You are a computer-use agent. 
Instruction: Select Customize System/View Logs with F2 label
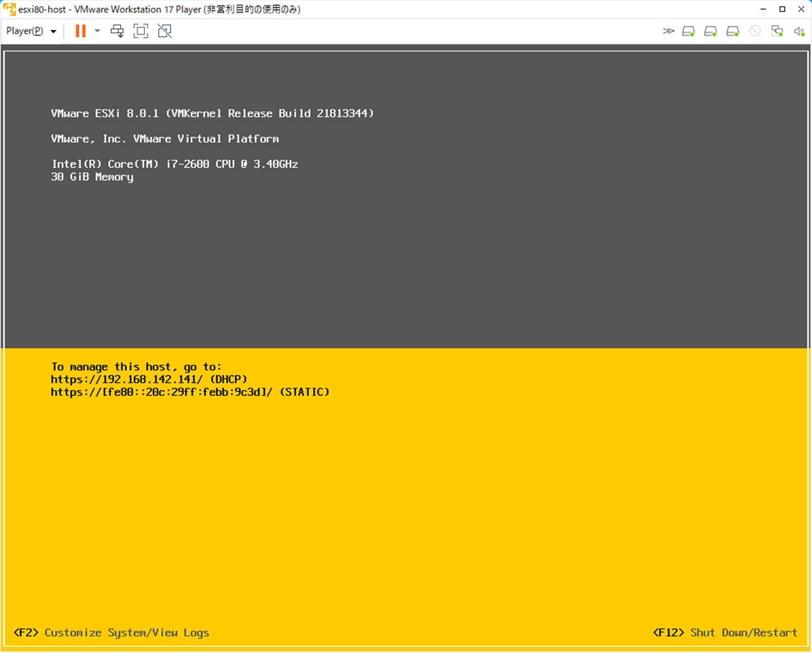click(x=112, y=632)
